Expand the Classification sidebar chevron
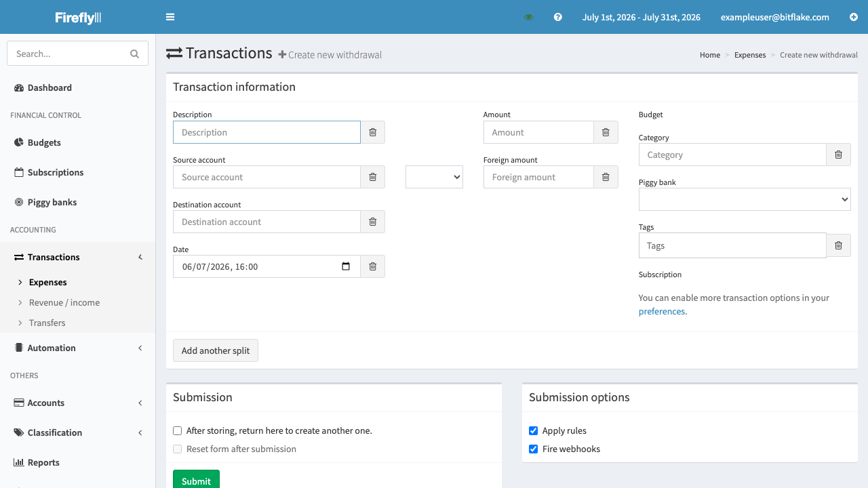This screenshot has width=868, height=488. tap(140, 432)
